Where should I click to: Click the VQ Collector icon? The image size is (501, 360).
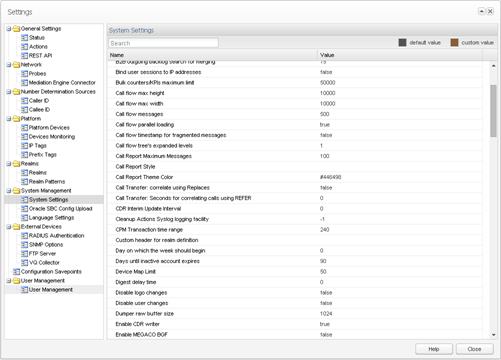[24, 263]
